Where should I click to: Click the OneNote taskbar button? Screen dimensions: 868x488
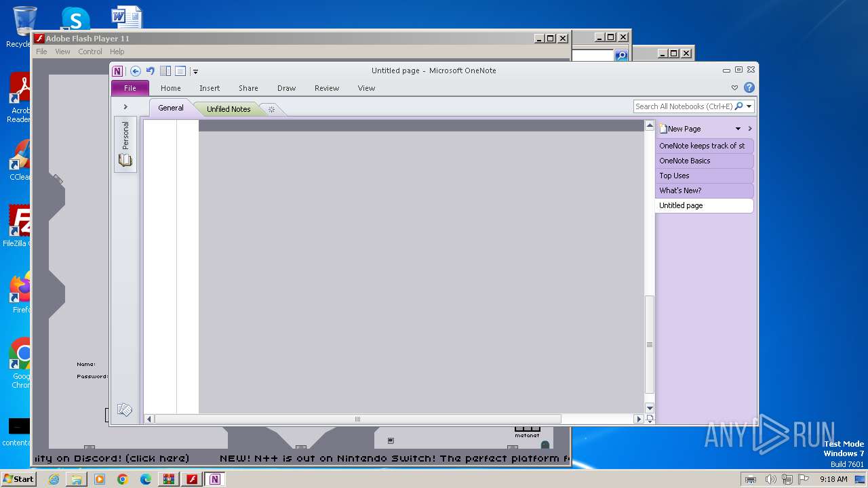click(215, 479)
